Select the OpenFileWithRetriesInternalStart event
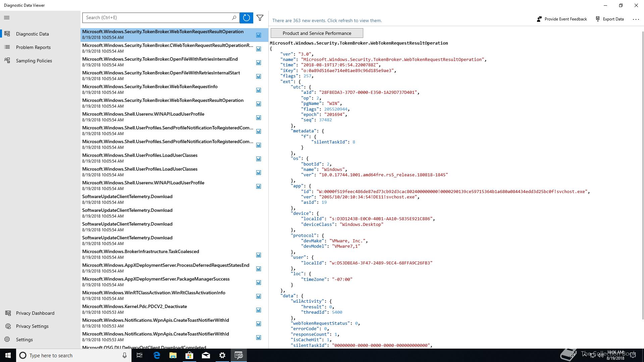Image resolution: width=644 pixels, height=362 pixels. point(174,76)
